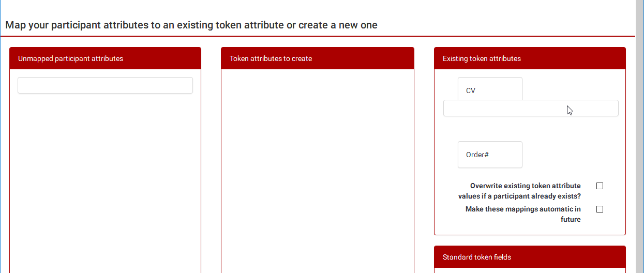Click the Unmapped participant attributes panel header
Viewport: 644px width, 273px height.
105,58
